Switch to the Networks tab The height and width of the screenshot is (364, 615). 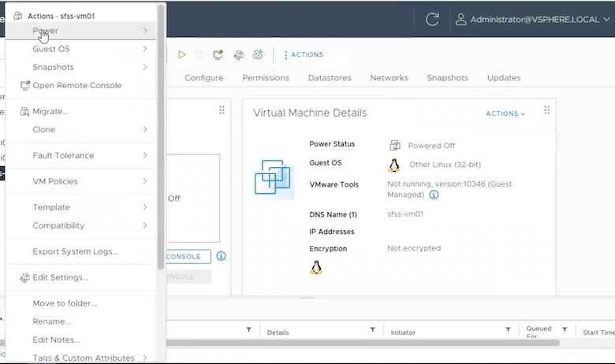tap(389, 78)
